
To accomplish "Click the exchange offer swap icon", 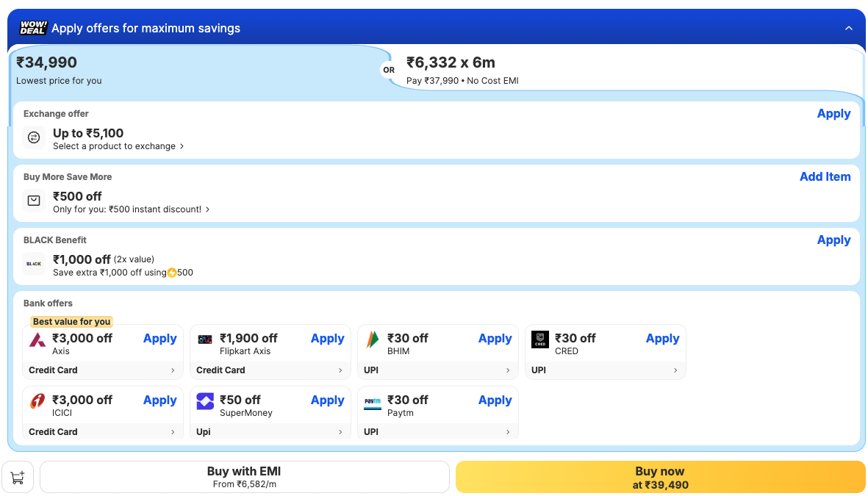I will [x=34, y=137].
